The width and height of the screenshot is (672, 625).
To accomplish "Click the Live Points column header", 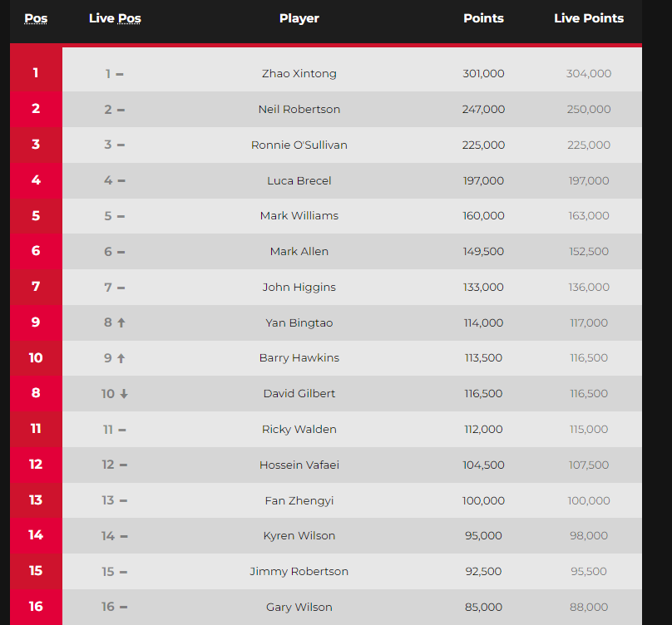I will click(x=589, y=18).
